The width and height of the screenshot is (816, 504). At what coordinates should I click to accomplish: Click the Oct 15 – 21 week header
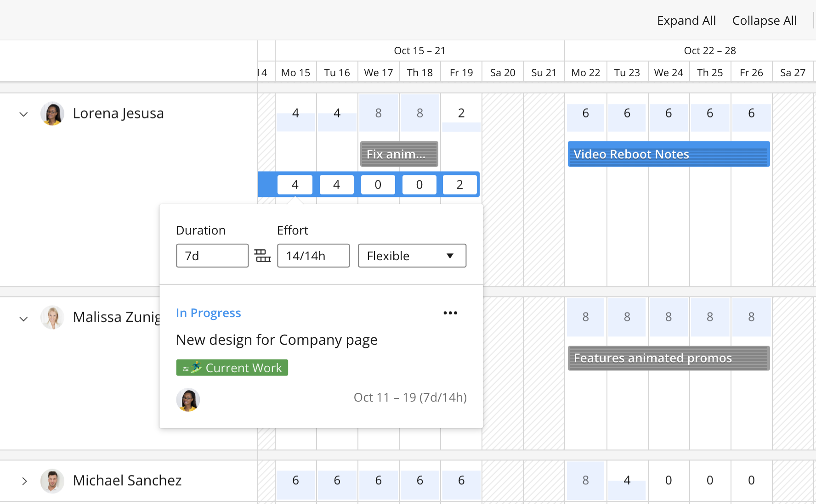click(419, 50)
